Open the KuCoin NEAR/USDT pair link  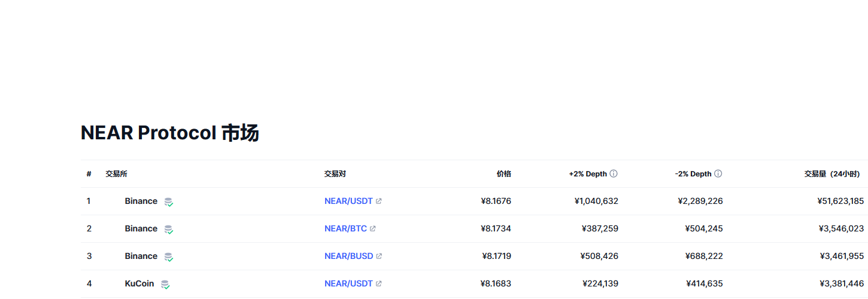[x=348, y=284]
